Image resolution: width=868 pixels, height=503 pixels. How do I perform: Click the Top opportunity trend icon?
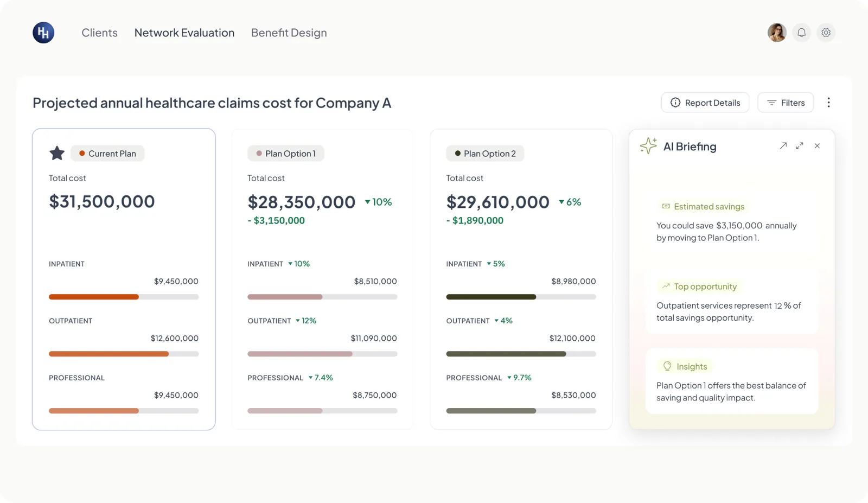pos(666,286)
